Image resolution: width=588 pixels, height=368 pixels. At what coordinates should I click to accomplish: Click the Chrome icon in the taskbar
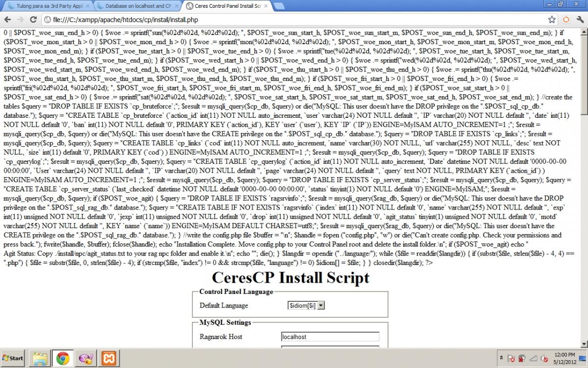pyautogui.click(x=63, y=359)
